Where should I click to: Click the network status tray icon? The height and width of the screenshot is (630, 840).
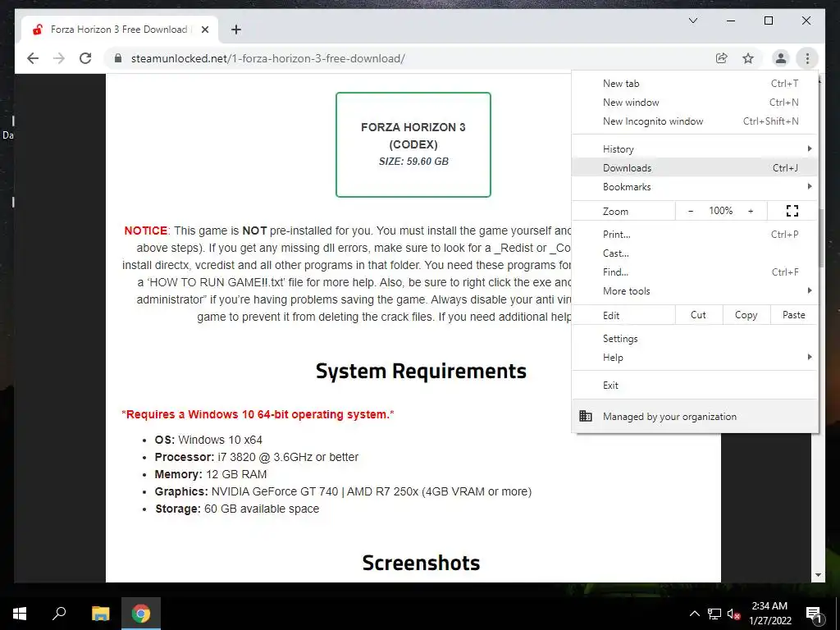[x=714, y=614]
